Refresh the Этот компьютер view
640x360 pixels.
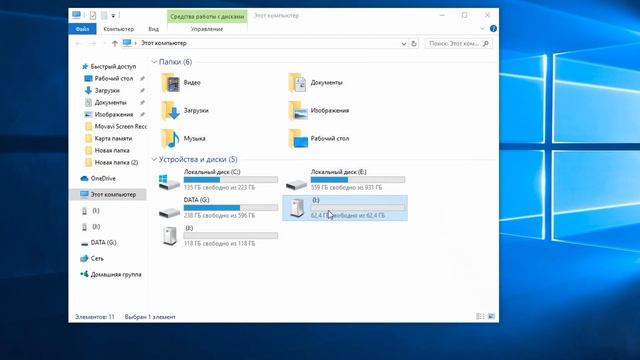[414, 43]
